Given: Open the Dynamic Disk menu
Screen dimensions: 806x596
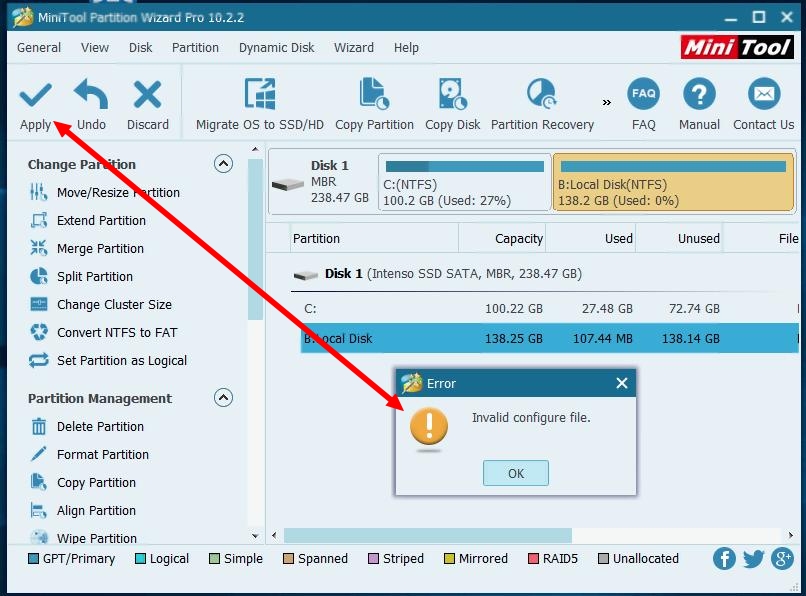Looking at the screenshot, I should (277, 48).
